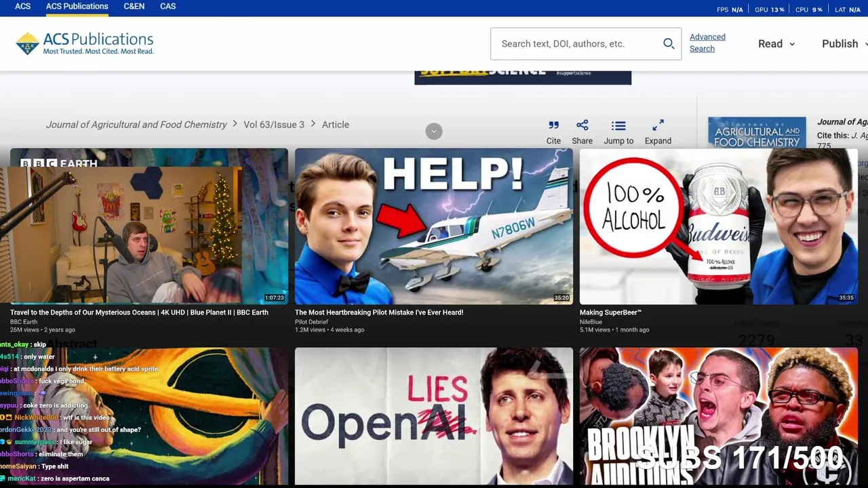868x488 pixels.
Task: Open Advanced Search link
Action: point(707,43)
